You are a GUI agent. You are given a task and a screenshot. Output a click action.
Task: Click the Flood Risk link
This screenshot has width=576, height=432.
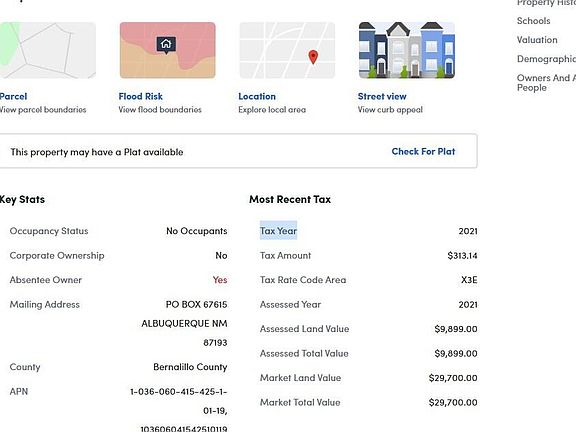[x=141, y=97]
